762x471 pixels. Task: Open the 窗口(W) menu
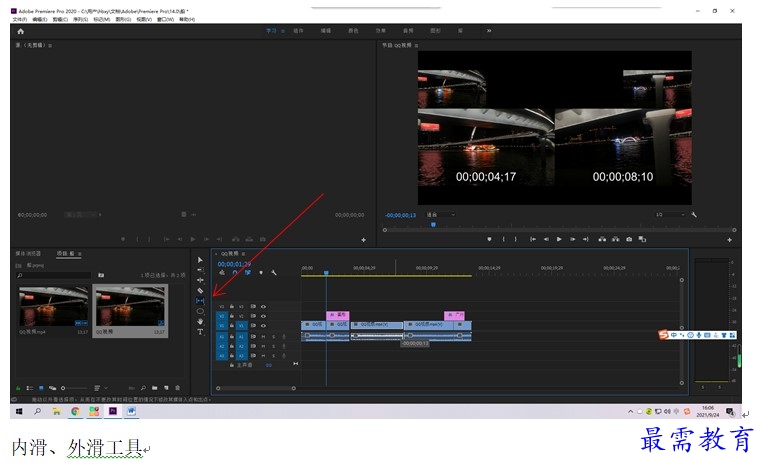coord(165,19)
